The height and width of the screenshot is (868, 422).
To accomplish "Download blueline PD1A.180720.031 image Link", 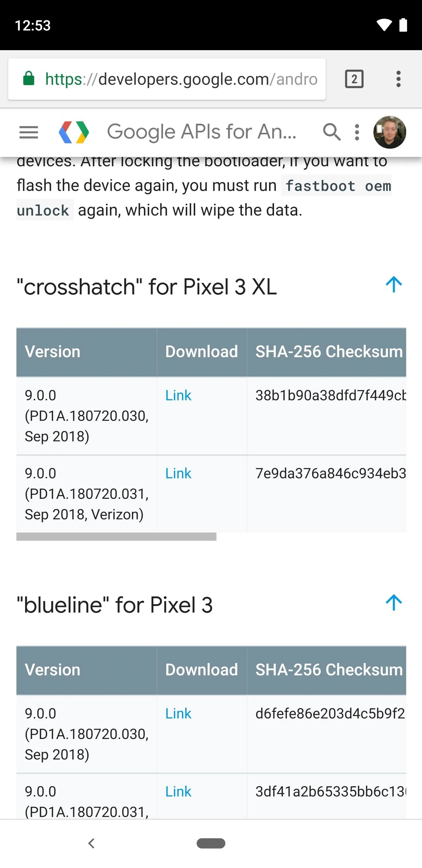I will tap(178, 791).
